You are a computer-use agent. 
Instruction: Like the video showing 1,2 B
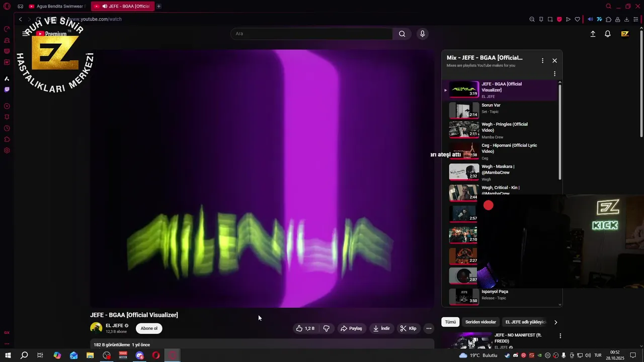pyautogui.click(x=305, y=328)
